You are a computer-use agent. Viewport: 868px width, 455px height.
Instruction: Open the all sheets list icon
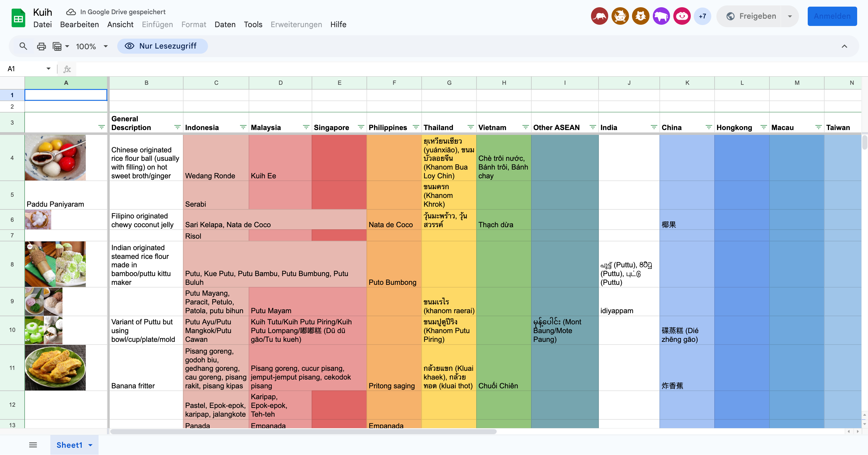(33, 445)
